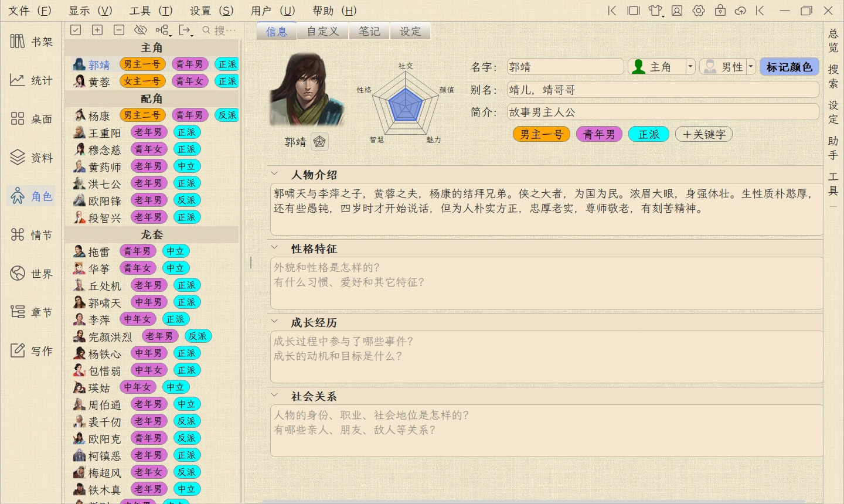Open the skin theme shirt icon
The image size is (844, 504).
[x=655, y=11]
